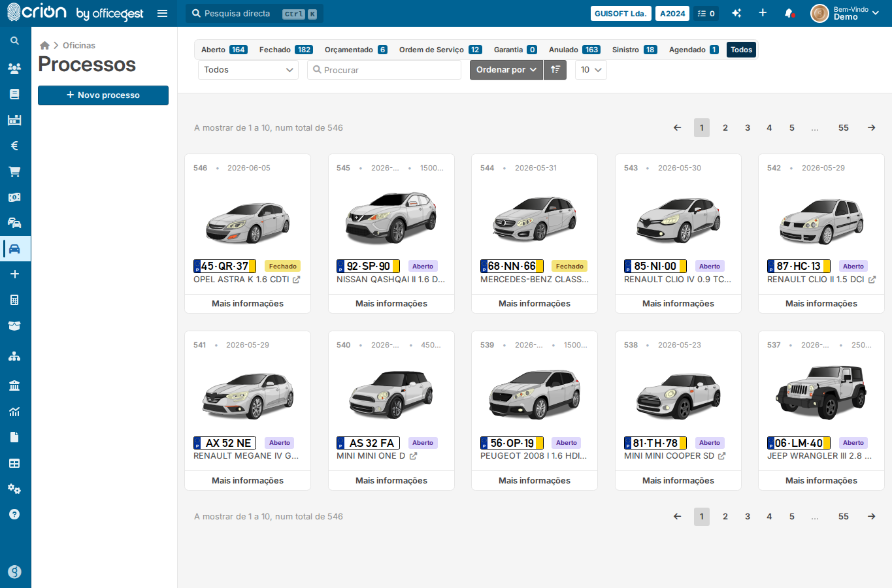The width and height of the screenshot is (892, 588).
Task: Select the Aberto 164 status tab
Action: (x=223, y=50)
